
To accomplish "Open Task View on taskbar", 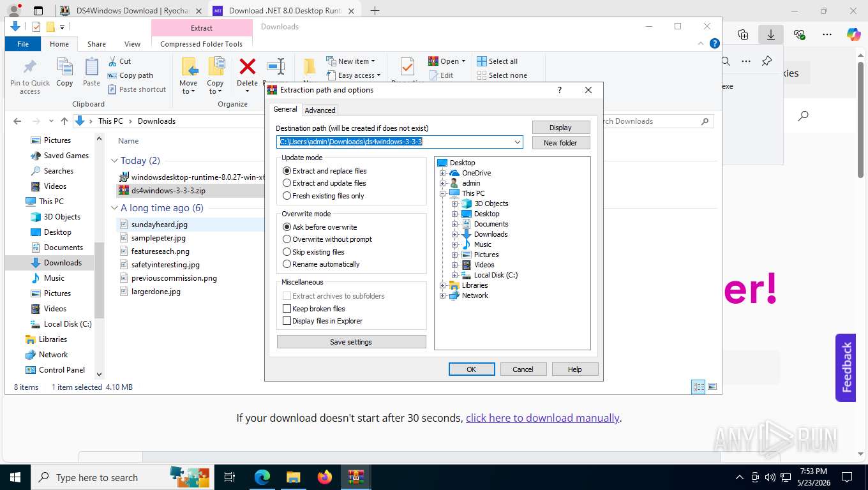I will [x=230, y=477].
